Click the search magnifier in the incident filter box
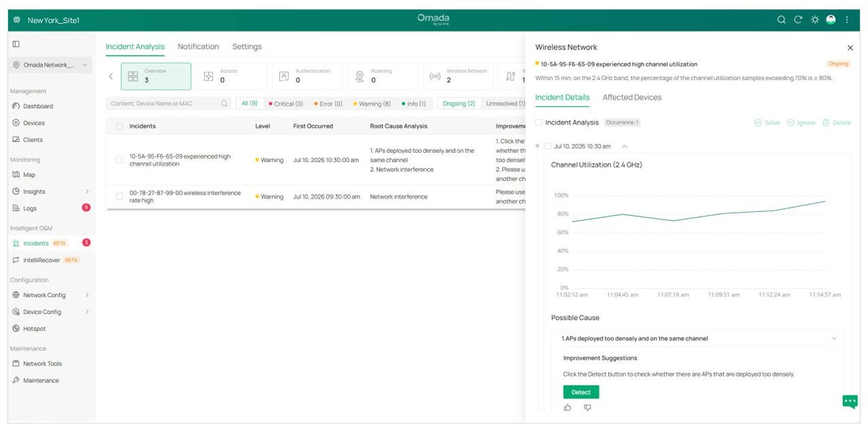This screenshot has width=868, height=435. tap(224, 104)
